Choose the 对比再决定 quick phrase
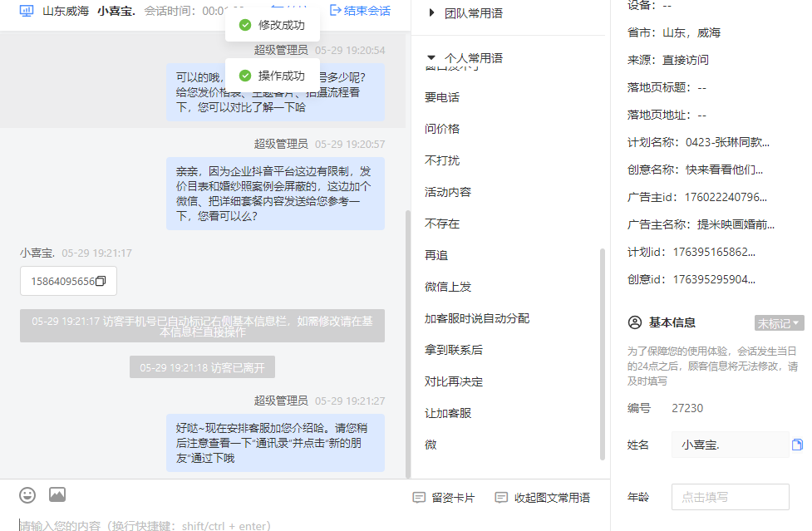Viewport: 812px width, 531px height. [454, 381]
